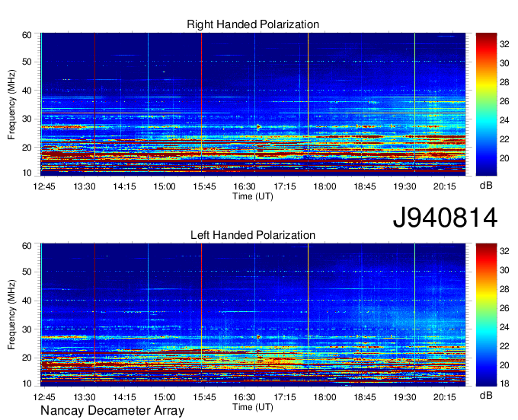518x420 pixels.
Task: Click the "10" frequency tick of Left Handed plot
Action: click(x=27, y=383)
